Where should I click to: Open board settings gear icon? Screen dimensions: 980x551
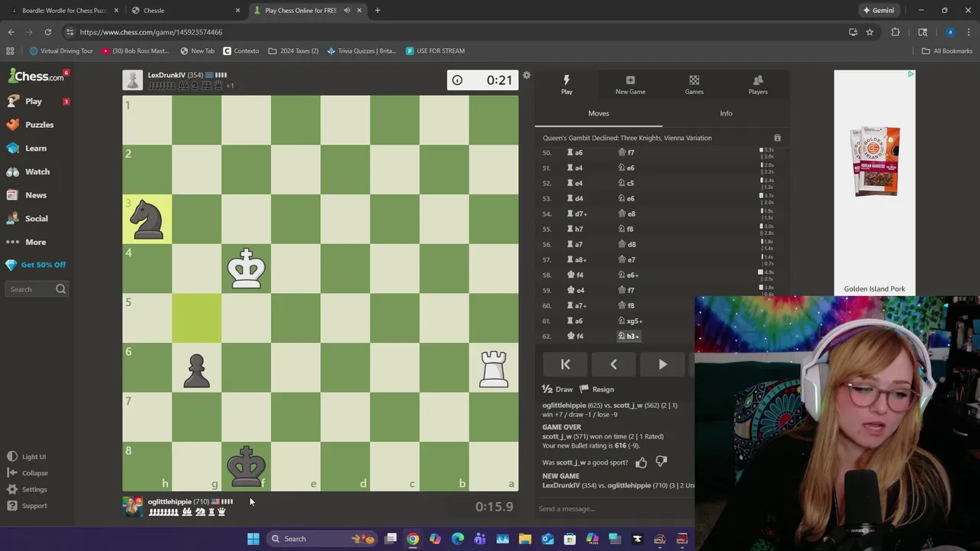click(x=527, y=76)
